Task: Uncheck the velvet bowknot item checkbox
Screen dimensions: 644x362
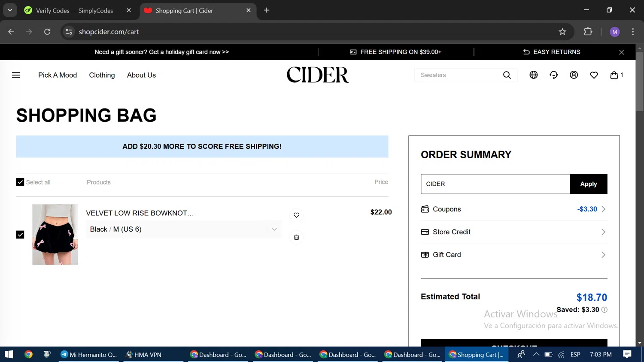Action: pos(20,235)
